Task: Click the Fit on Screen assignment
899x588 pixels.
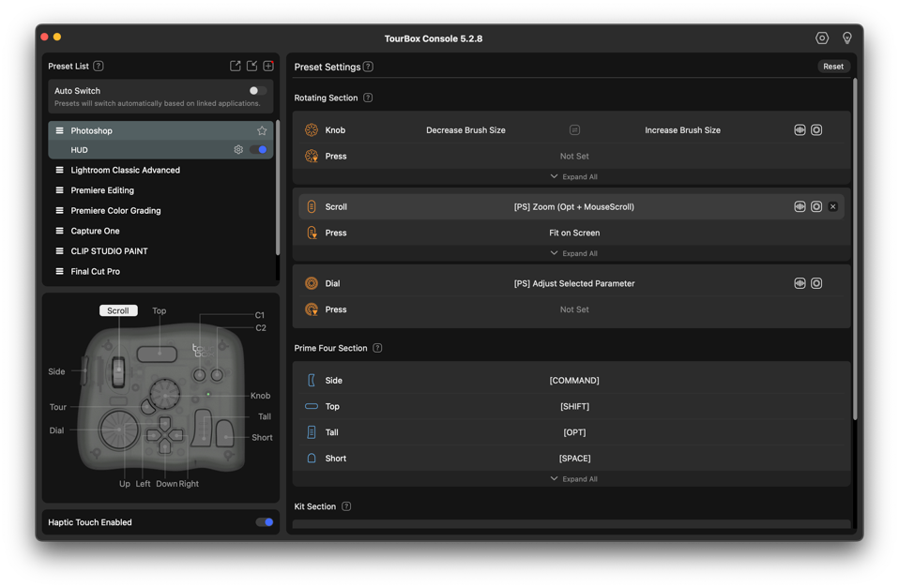Action: click(x=574, y=233)
